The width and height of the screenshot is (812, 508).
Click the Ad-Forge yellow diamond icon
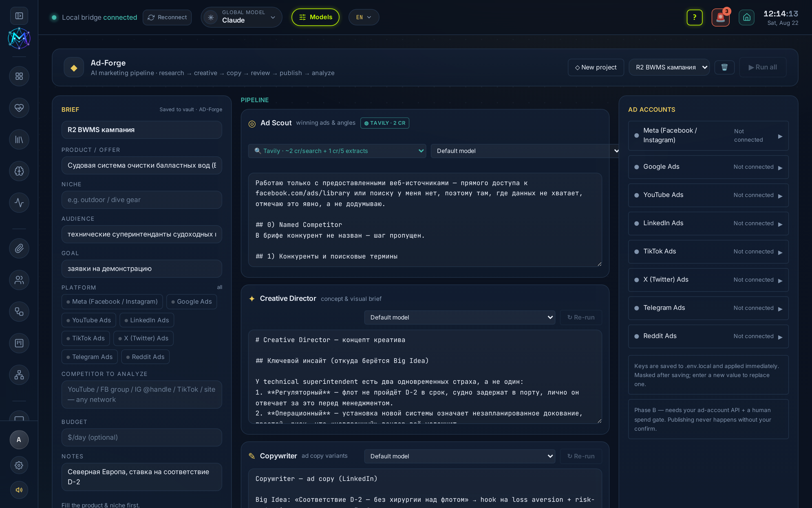(74, 67)
